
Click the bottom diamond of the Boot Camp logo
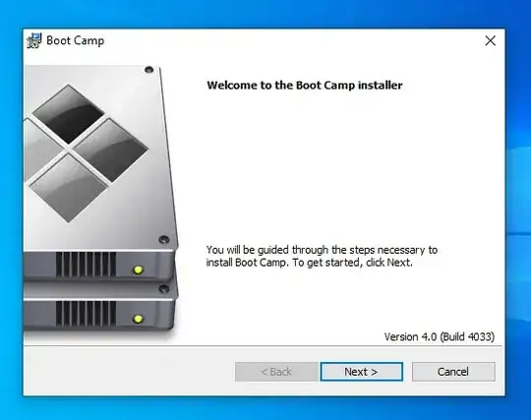pyautogui.click(x=69, y=188)
